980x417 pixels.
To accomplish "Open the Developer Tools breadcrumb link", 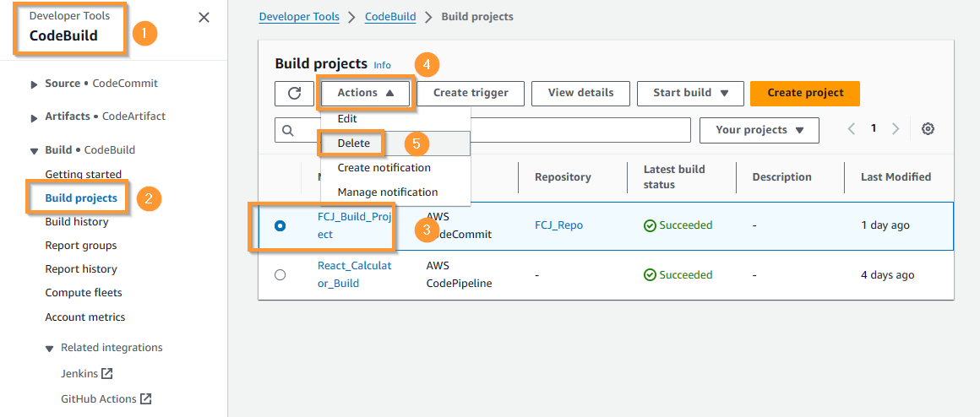I will [299, 17].
